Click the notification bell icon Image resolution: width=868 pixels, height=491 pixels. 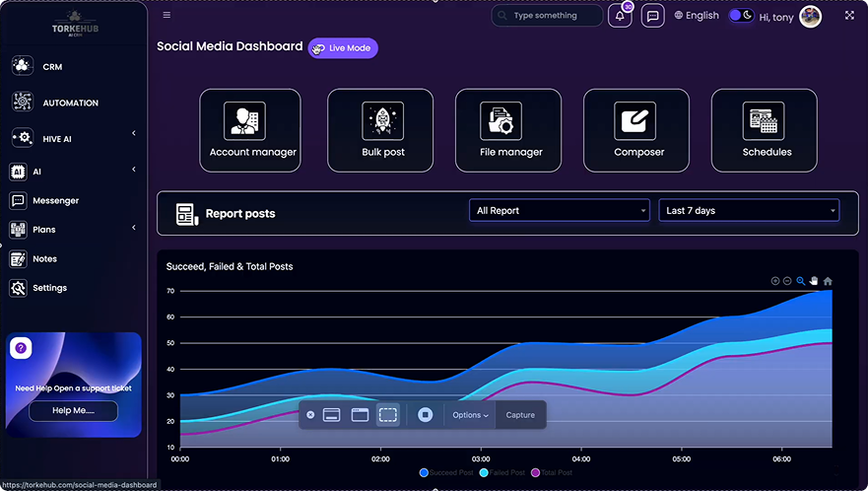[620, 16]
